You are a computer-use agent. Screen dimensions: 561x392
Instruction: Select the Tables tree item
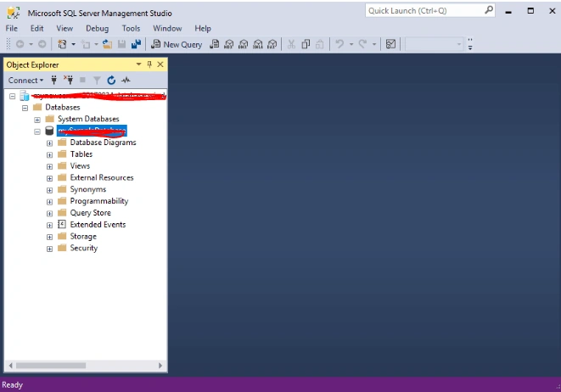(81, 154)
